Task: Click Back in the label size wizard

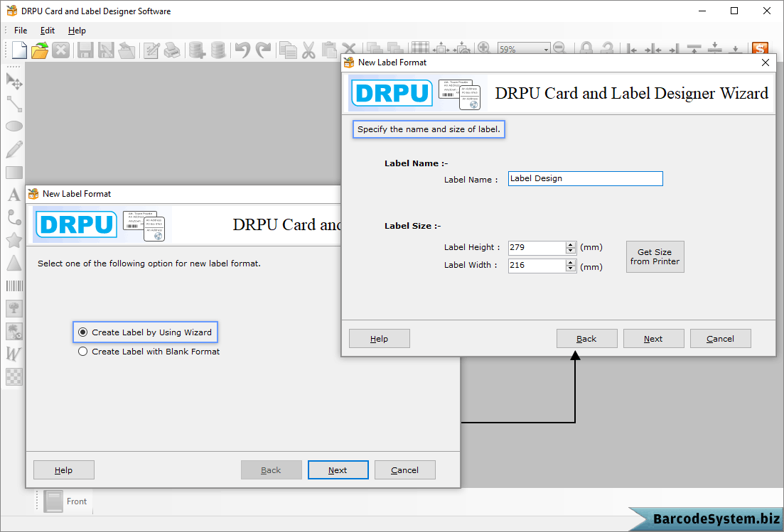Action: 586,339
